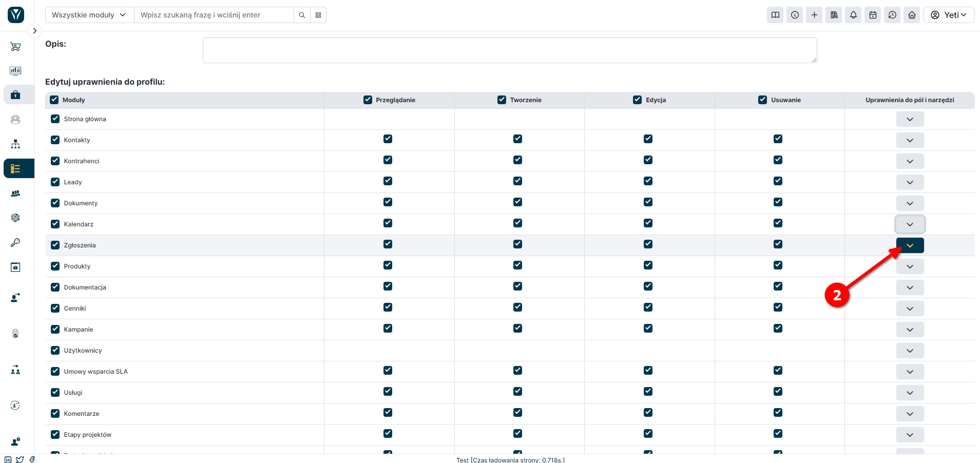Expand the sidebar with the arrow toggle
The width and height of the screenshot is (980, 463).
tap(34, 31)
